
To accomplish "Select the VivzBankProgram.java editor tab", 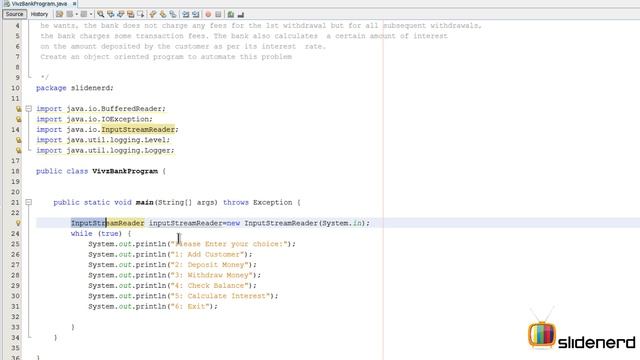I will click(x=39, y=3).
